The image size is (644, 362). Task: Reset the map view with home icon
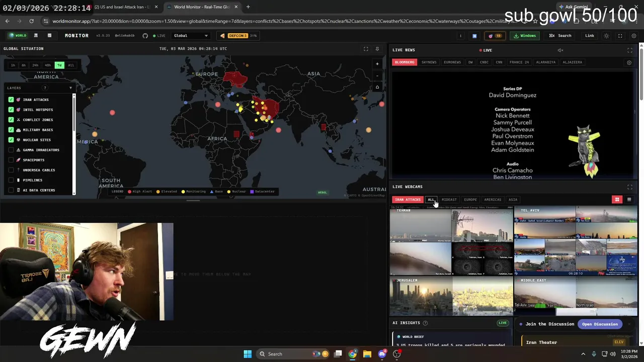tap(377, 87)
